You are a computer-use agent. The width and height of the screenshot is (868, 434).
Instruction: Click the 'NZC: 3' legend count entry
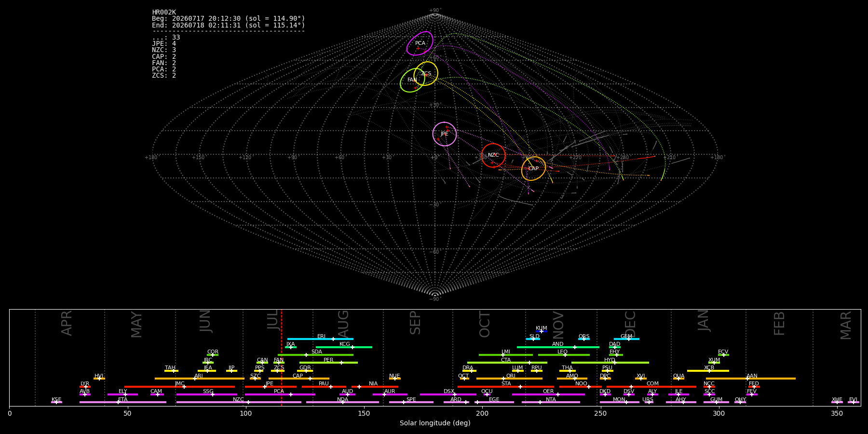coord(164,50)
